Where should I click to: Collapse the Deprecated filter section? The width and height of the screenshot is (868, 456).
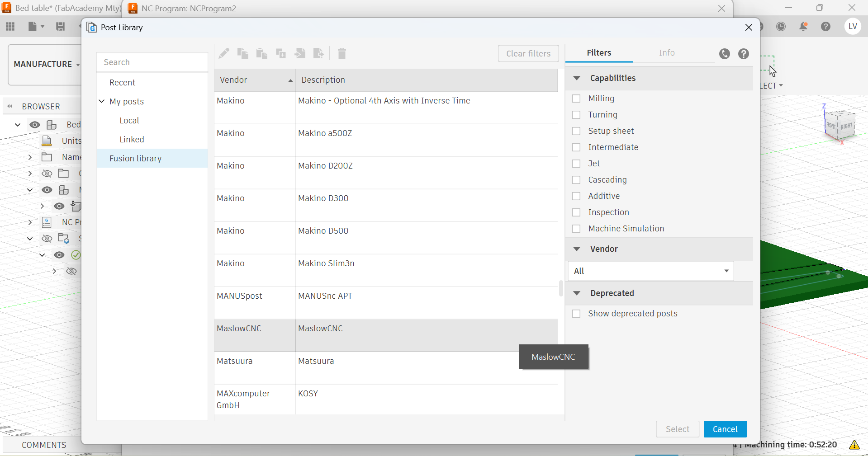(577, 293)
